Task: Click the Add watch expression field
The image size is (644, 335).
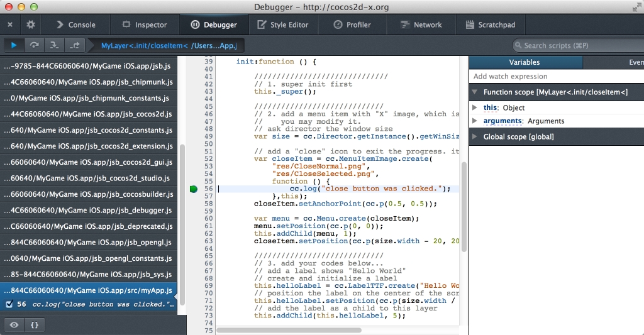Action: 557,76
